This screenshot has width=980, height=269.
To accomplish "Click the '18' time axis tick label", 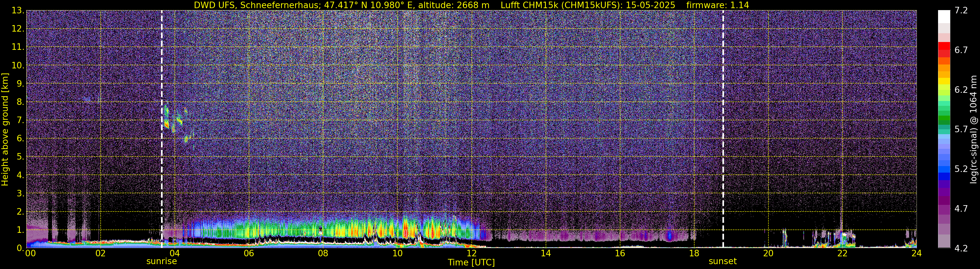I will tap(694, 253).
